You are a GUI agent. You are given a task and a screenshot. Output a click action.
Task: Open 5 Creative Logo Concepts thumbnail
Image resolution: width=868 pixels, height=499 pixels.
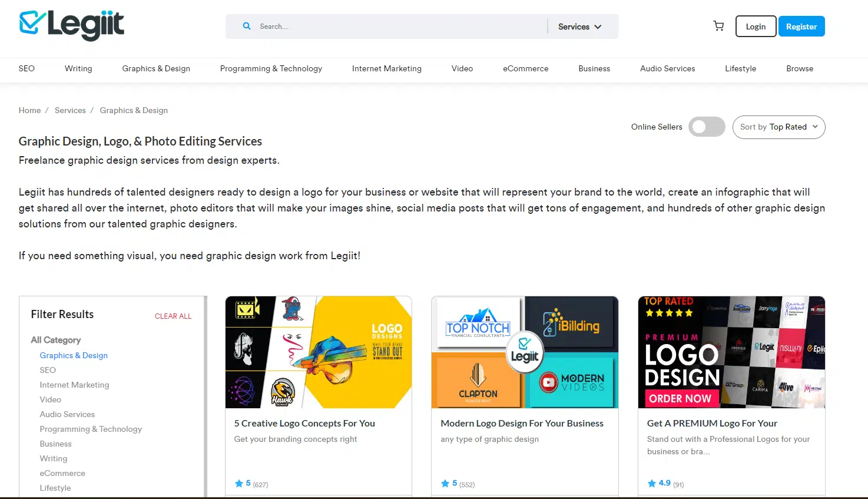319,352
